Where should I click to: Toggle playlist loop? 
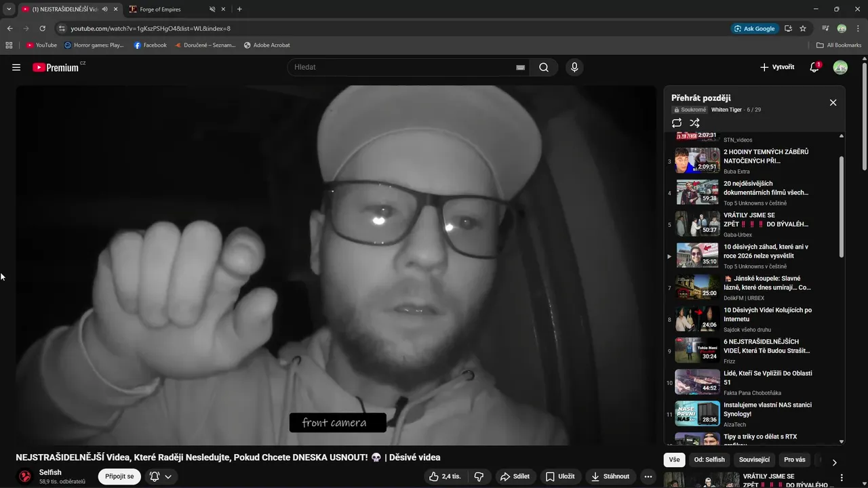(677, 123)
